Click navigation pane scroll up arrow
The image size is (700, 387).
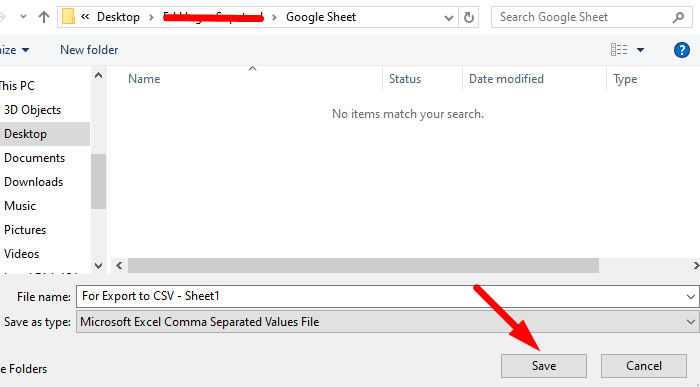[x=99, y=75]
